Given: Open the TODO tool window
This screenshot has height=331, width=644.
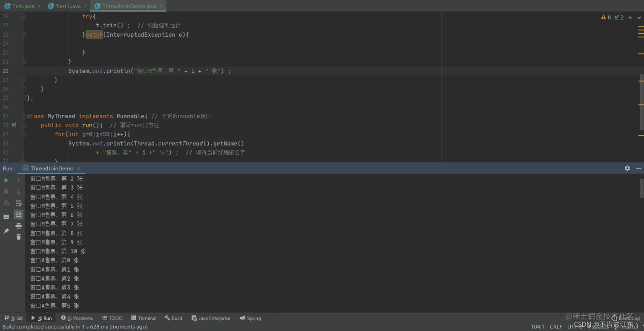Looking at the screenshot, I should (112, 318).
